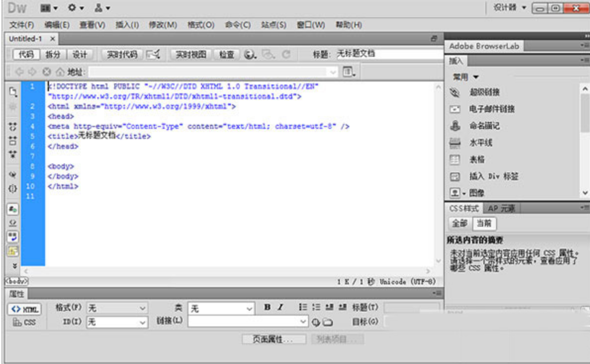
Task: Open the Class (类) dropdown
Action: point(221,309)
